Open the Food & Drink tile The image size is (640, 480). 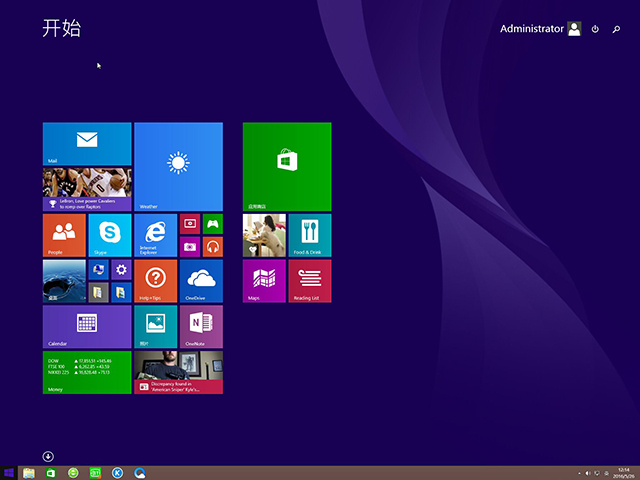coord(310,235)
